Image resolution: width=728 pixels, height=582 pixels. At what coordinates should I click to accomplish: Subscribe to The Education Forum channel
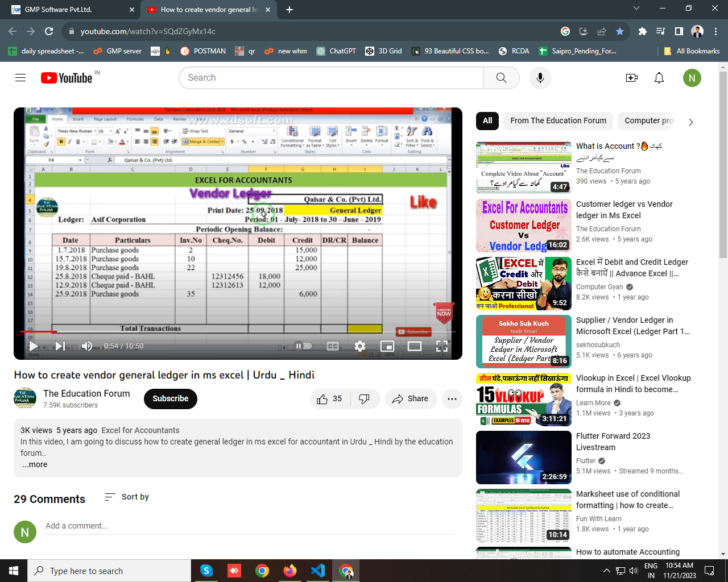170,399
